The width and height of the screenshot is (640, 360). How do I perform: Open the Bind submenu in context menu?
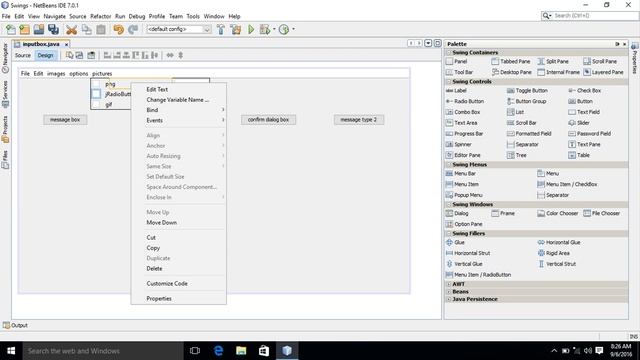point(179,110)
